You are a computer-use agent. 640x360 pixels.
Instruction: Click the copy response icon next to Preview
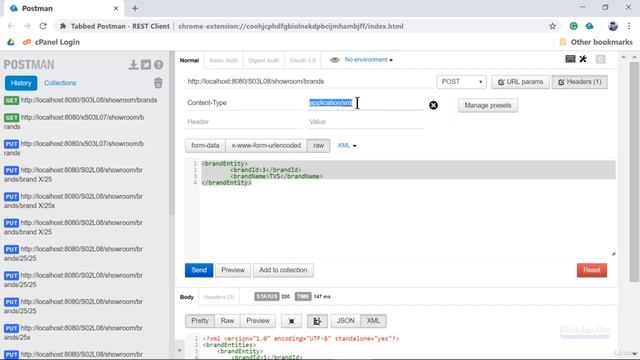click(x=291, y=321)
